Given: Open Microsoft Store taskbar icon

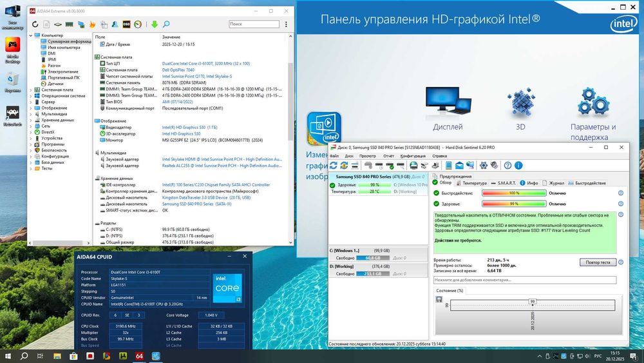Looking at the screenshot, I should [73, 356].
